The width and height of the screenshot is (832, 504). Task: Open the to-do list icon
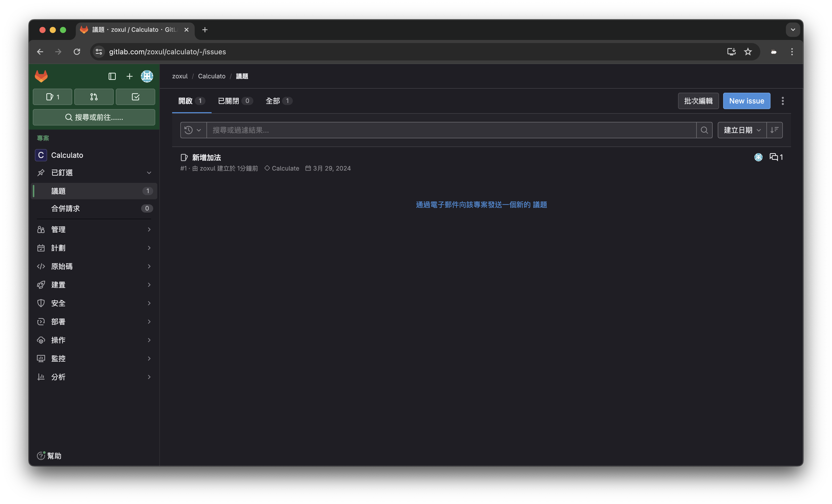(136, 97)
